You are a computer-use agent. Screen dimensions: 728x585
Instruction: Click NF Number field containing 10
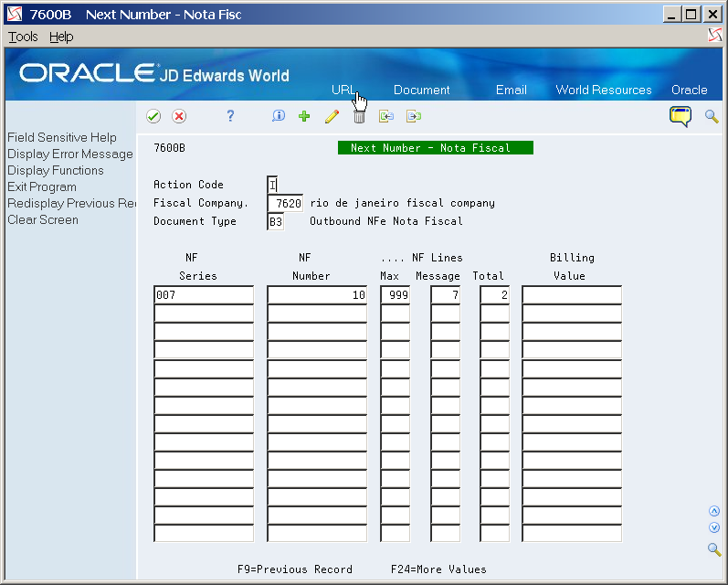(317, 295)
